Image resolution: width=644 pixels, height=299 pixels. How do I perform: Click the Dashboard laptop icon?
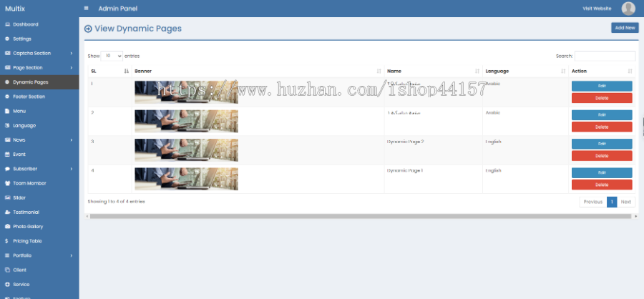[x=7, y=24]
